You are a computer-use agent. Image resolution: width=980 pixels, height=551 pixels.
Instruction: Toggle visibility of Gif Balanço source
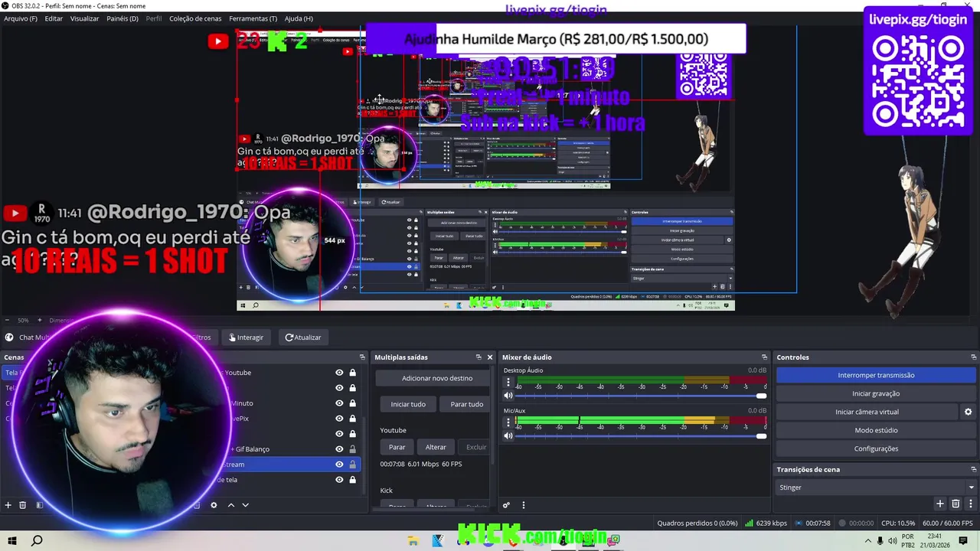pyautogui.click(x=339, y=449)
